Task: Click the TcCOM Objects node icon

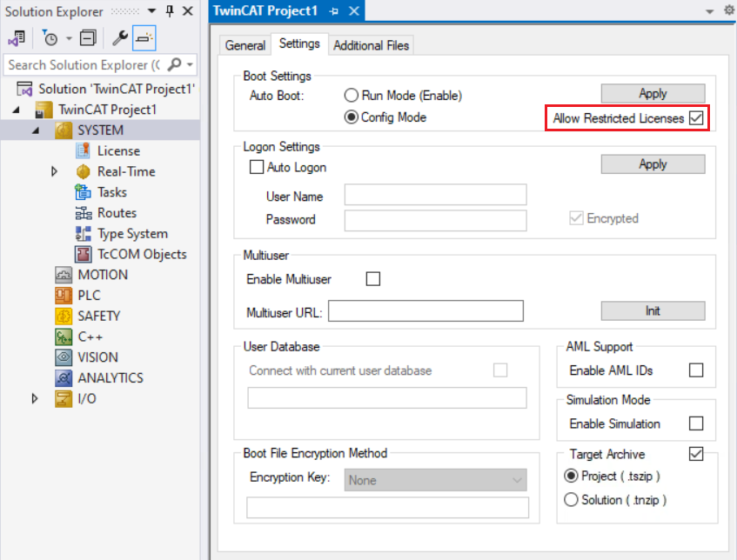Action: pyautogui.click(x=84, y=254)
